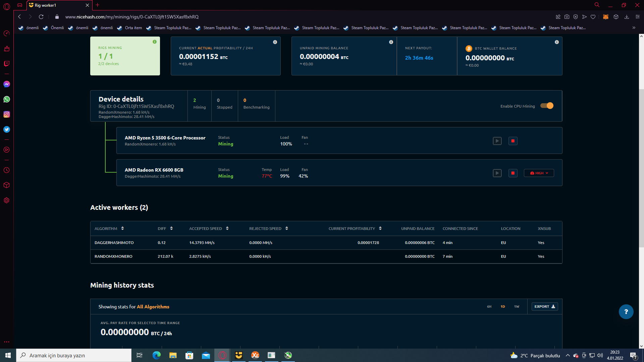Add page to bookmarks heart icon
The width and height of the screenshot is (644, 362).
593,17
